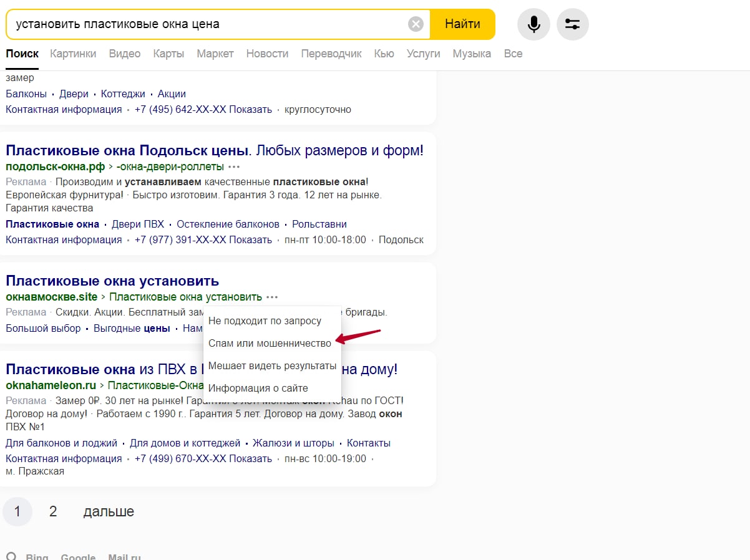The width and height of the screenshot is (750, 560).
Task: Switch to the Переводчик tab
Action: [x=331, y=54]
